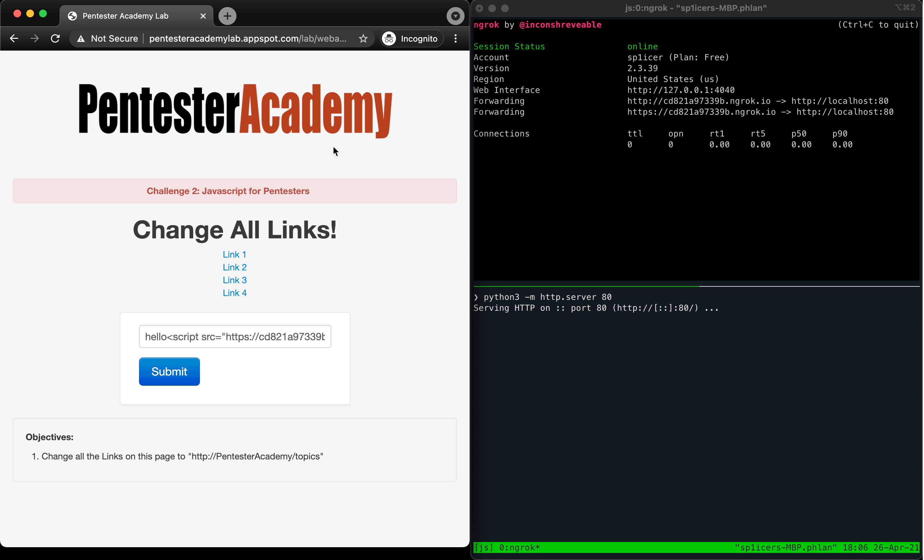Open Link 3

tap(235, 280)
